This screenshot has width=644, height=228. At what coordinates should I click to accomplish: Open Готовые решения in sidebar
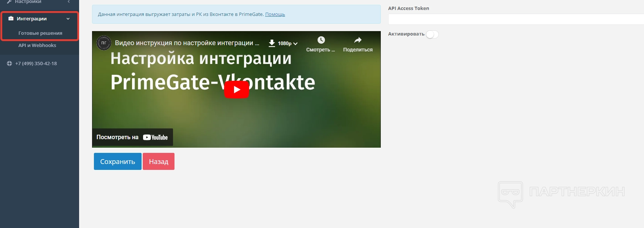(40, 33)
